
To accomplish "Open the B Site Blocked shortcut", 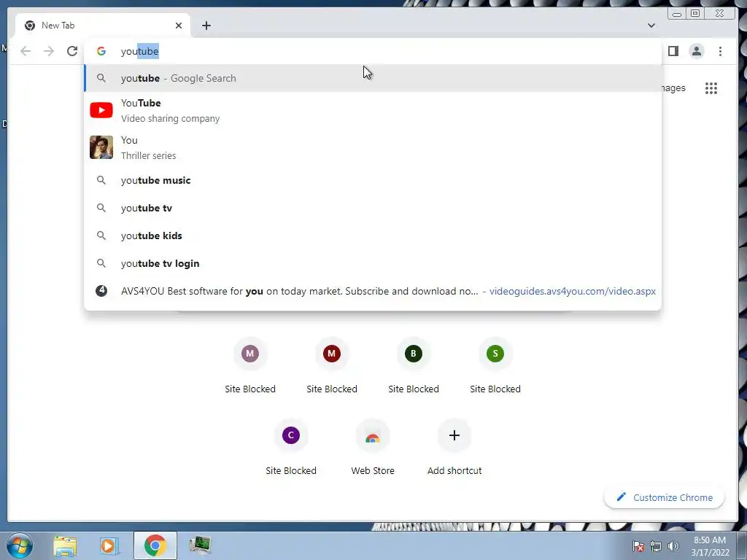I will click(x=414, y=367).
